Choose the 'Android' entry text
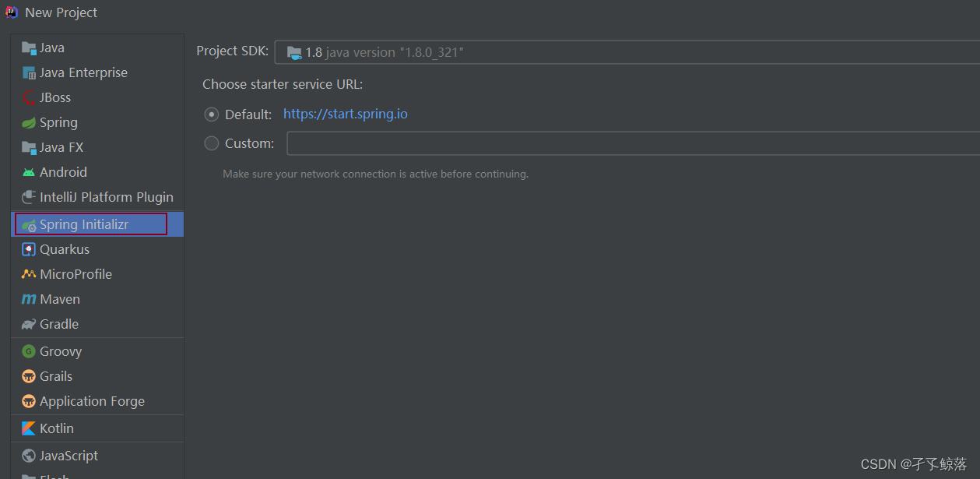 coord(63,172)
